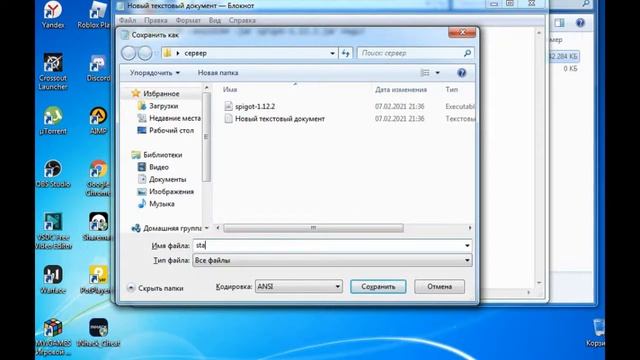Image resolution: width=640 pixels, height=360 pixels.
Task: Click the back navigation arrow in the dialog
Action: click(x=128, y=53)
